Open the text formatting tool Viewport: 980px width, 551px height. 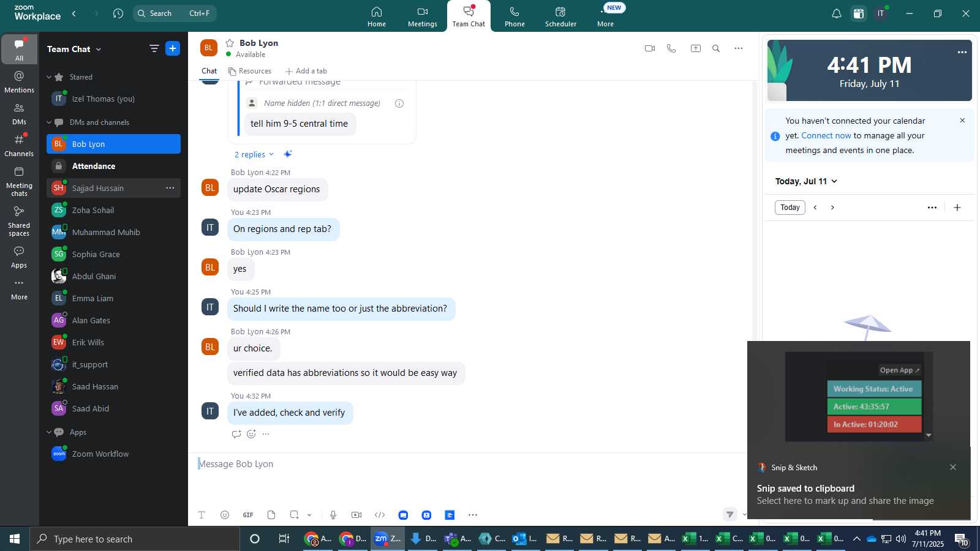[202, 515]
